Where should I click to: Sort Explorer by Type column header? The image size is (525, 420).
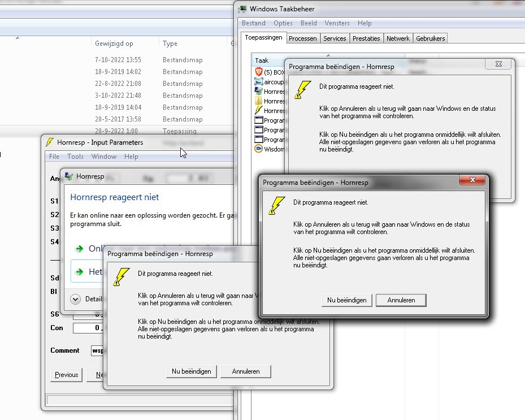[x=193, y=44]
